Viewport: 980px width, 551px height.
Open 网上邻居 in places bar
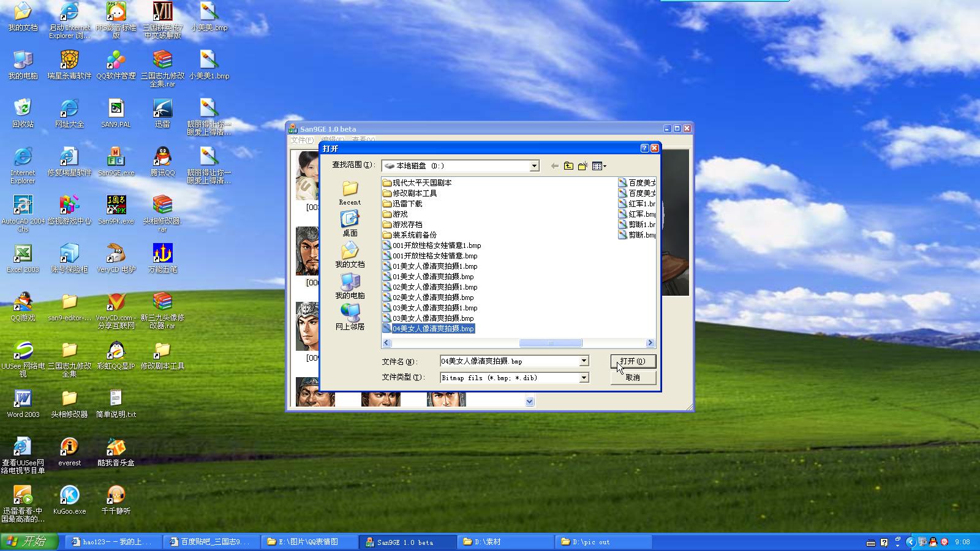tap(350, 317)
